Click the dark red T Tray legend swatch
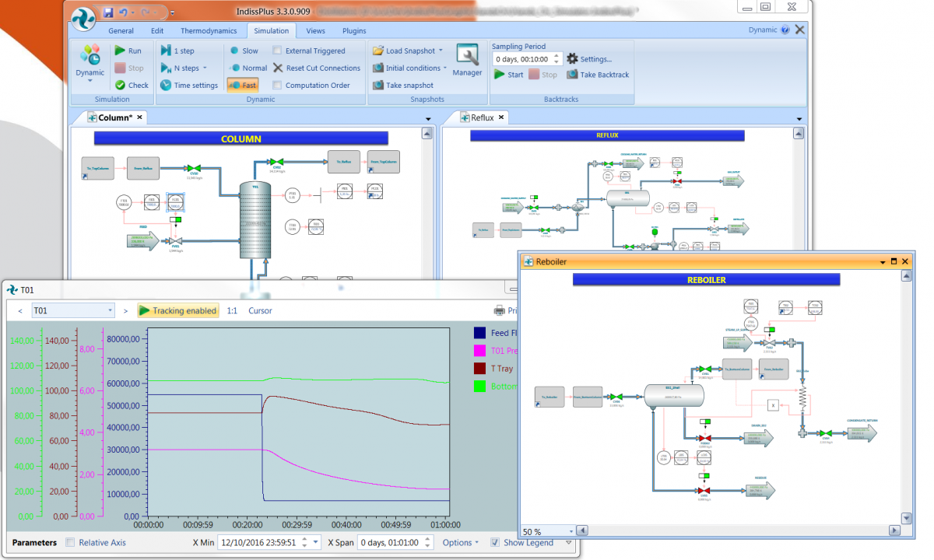Image resolution: width=934 pixels, height=560 pixels. click(x=479, y=369)
